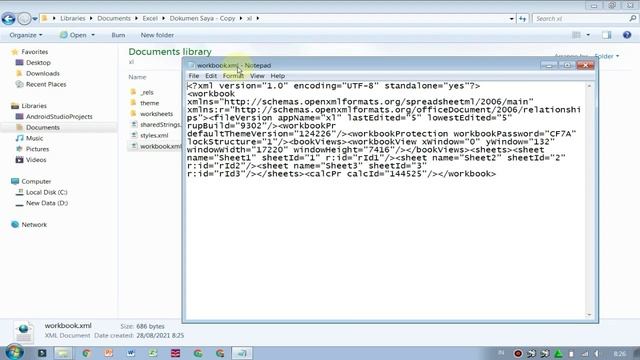Click Windows Explorer taskbar button

click(x=63, y=353)
